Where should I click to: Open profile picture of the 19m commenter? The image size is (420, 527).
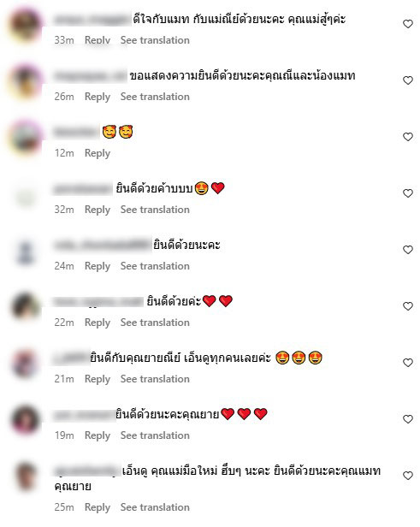click(26, 420)
